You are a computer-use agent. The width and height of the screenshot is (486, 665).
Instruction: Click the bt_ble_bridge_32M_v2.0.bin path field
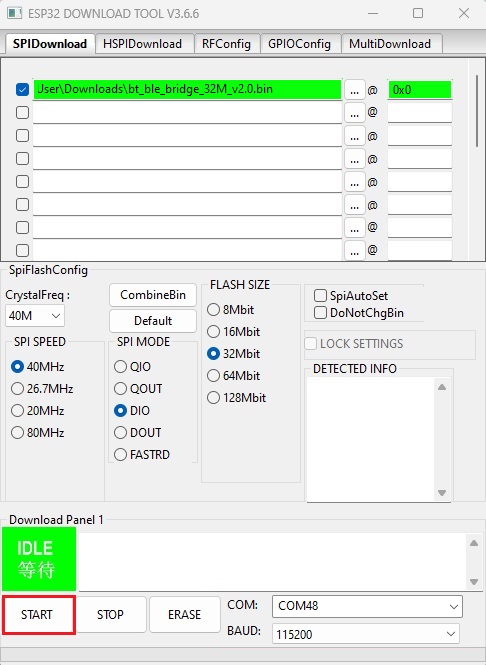click(x=187, y=89)
